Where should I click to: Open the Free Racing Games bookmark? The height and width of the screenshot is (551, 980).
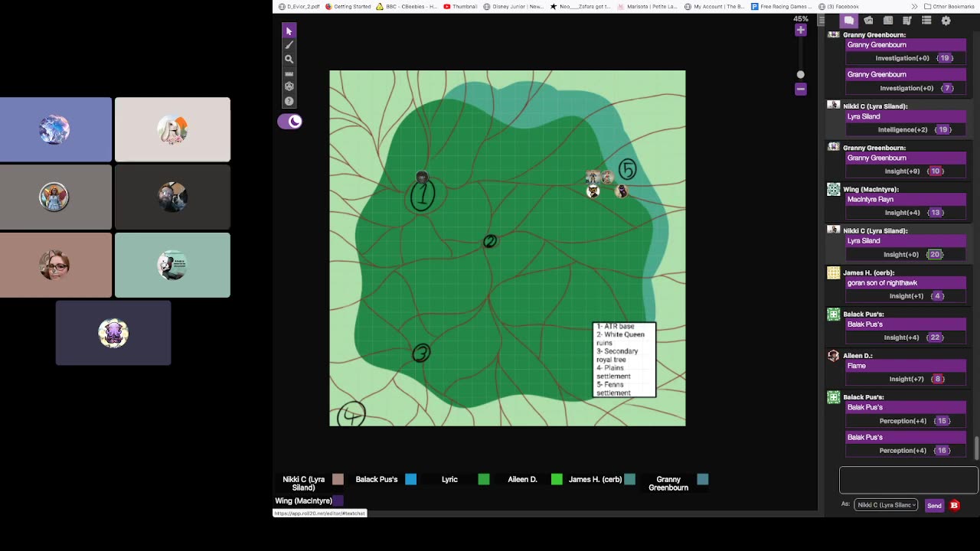(x=781, y=6)
